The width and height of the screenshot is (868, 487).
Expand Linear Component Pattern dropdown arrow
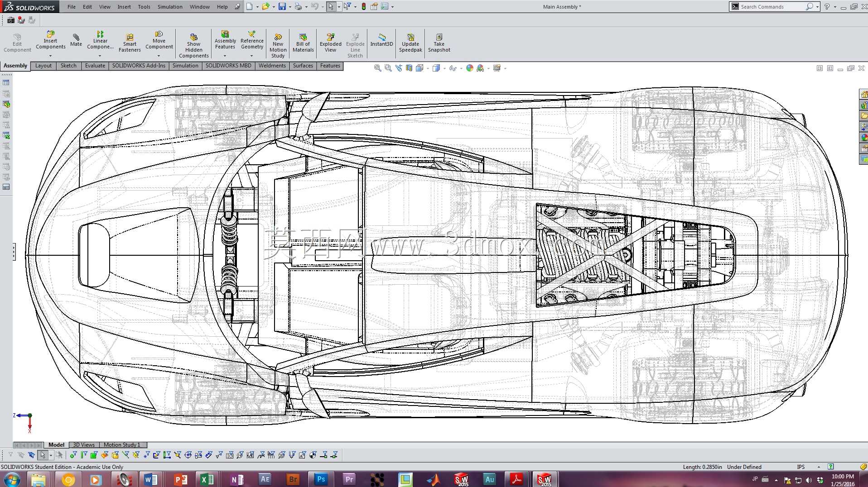click(100, 56)
